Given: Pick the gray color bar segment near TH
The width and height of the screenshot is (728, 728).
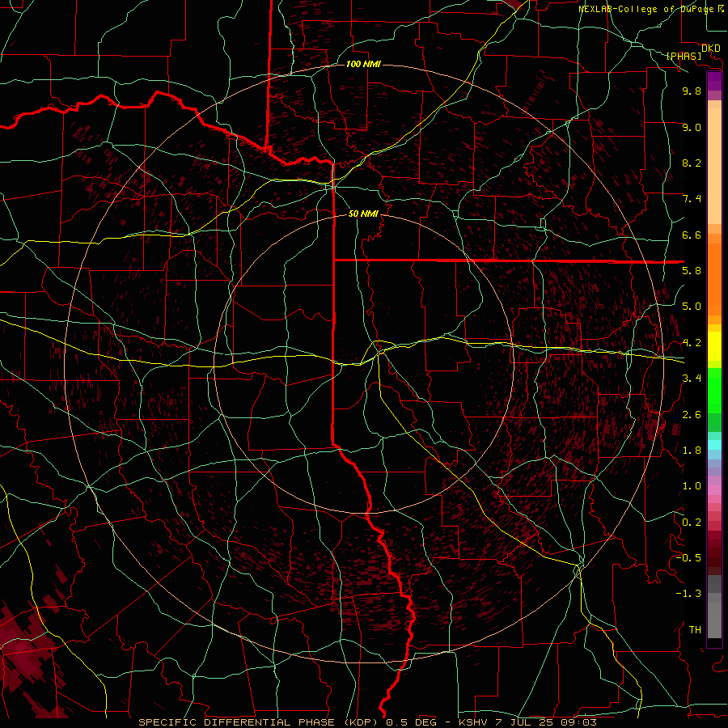Looking at the screenshot, I should pyautogui.click(x=714, y=622).
